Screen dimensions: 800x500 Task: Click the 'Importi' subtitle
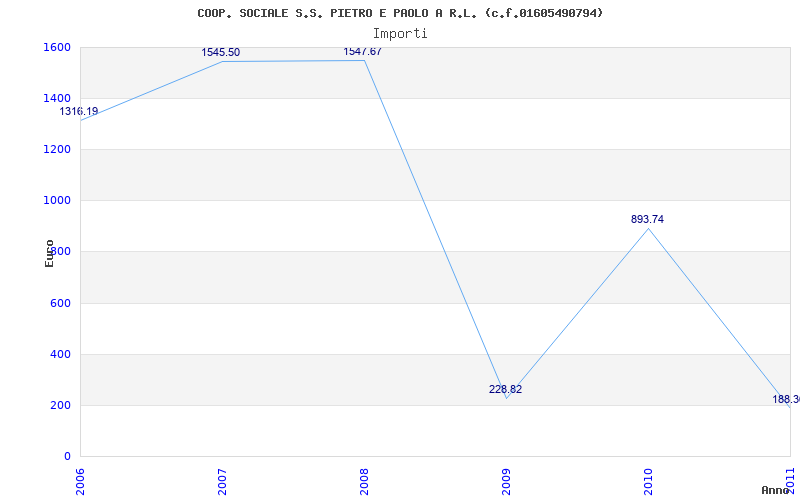tap(400, 34)
